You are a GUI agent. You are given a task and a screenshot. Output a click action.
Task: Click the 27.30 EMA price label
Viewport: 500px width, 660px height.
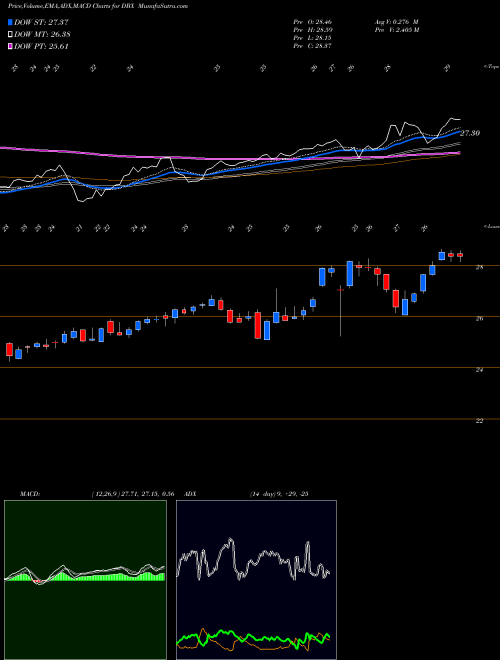coord(470,133)
